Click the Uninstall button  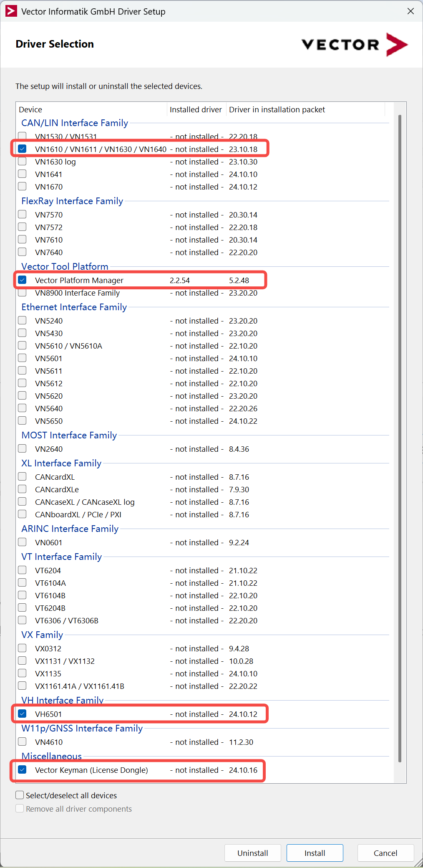pos(253,853)
